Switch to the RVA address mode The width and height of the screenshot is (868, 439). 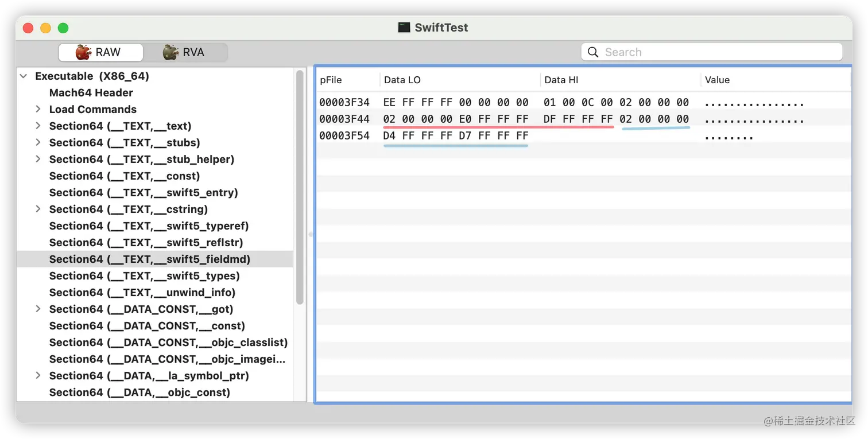point(185,52)
